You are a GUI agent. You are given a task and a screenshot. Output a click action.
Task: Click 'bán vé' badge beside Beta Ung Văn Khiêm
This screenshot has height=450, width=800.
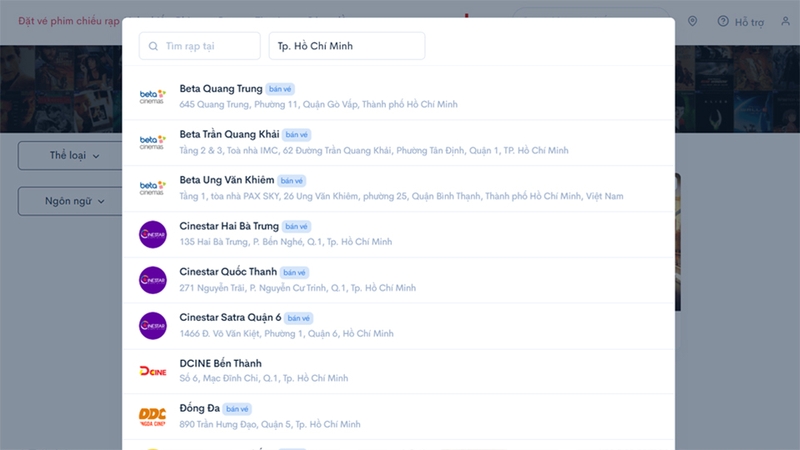[292, 181]
